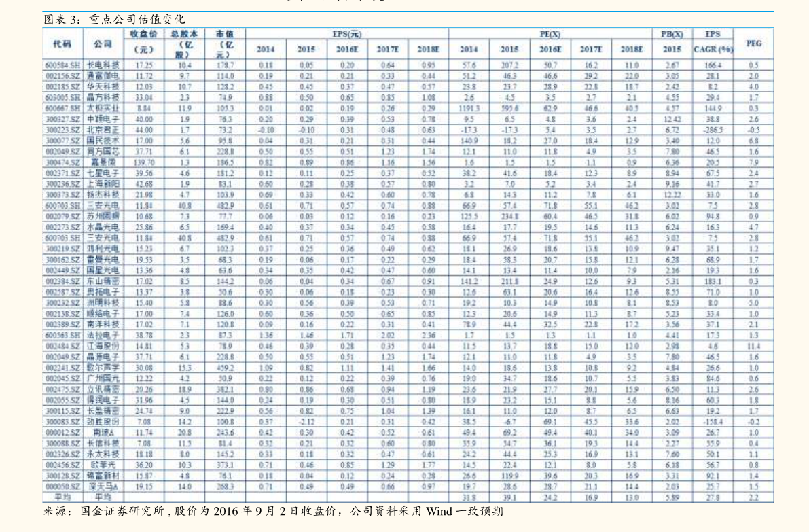The width and height of the screenshot is (809, 532).
Task: Click the 2018E header under PE(X)
Action: pyautogui.click(x=632, y=50)
